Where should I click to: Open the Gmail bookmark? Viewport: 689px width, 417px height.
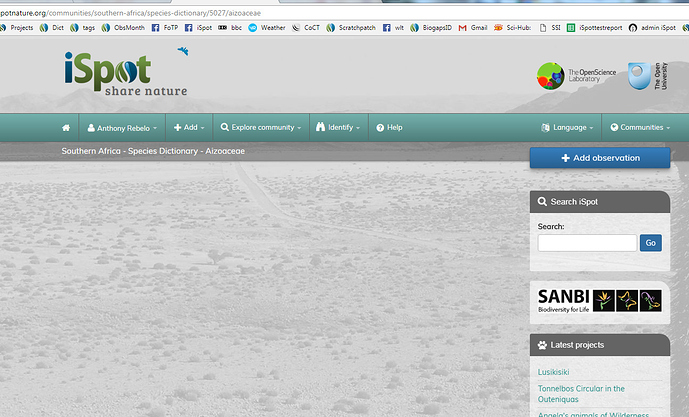473,28
